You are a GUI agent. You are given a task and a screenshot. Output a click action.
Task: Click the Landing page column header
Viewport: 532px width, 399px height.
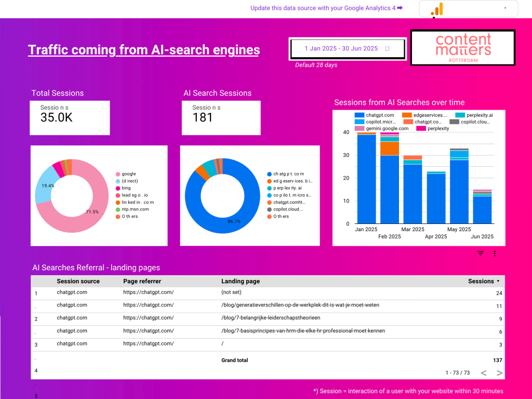point(241,281)
